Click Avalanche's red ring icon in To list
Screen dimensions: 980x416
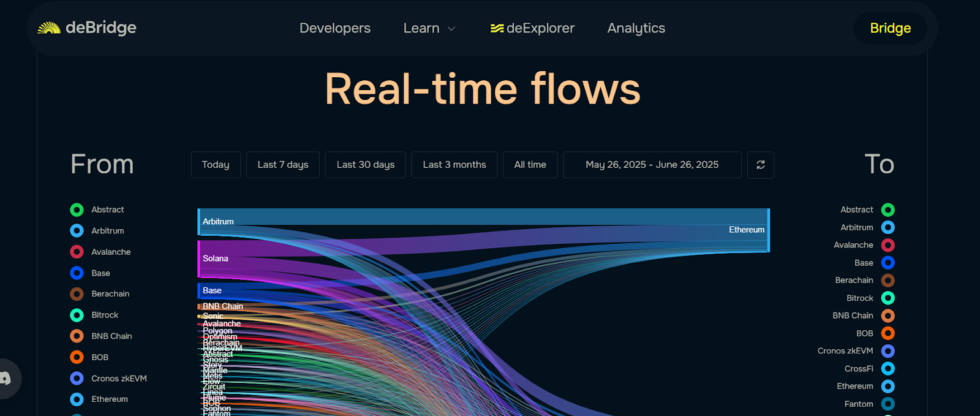pyautogui.click(x=888, y=245)
